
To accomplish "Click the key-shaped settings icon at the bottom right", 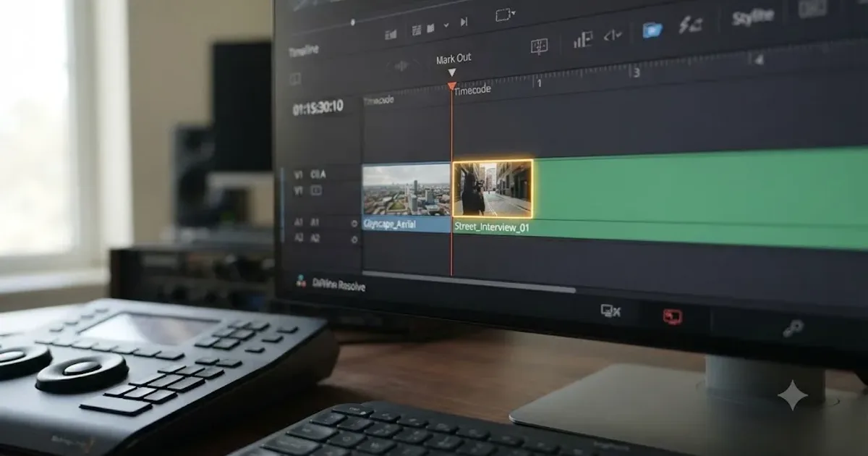I will pyautogui.click(x=793, y=329).
